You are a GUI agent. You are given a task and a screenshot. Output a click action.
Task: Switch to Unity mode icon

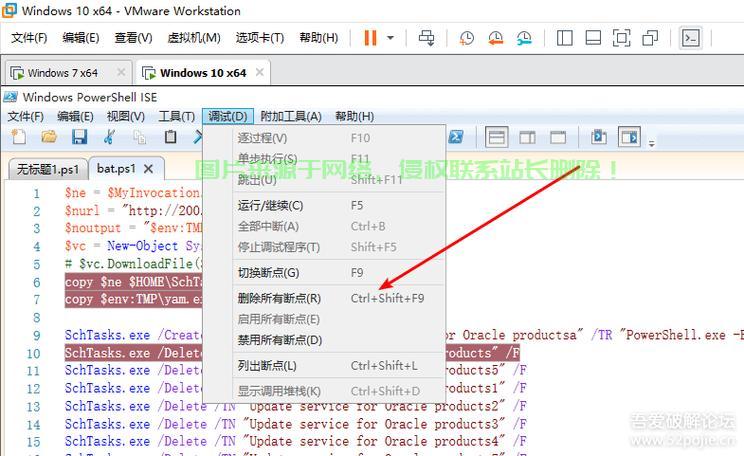650,37
